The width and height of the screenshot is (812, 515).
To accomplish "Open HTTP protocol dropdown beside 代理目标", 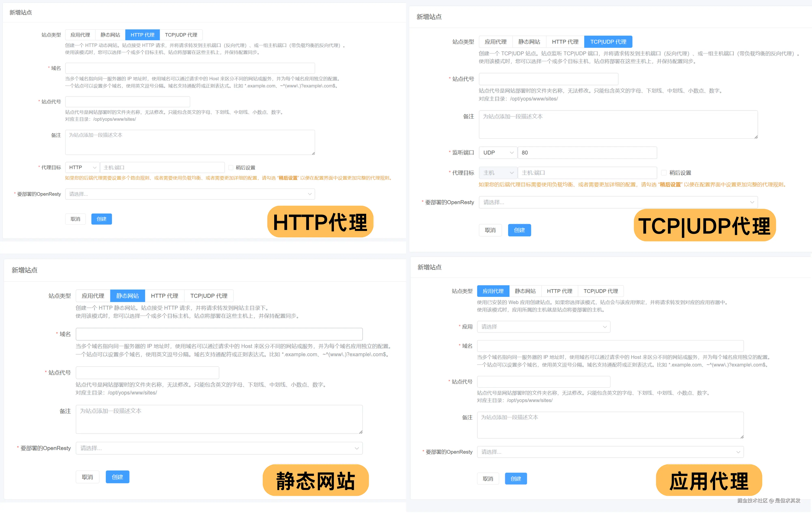I will [82, 168].
